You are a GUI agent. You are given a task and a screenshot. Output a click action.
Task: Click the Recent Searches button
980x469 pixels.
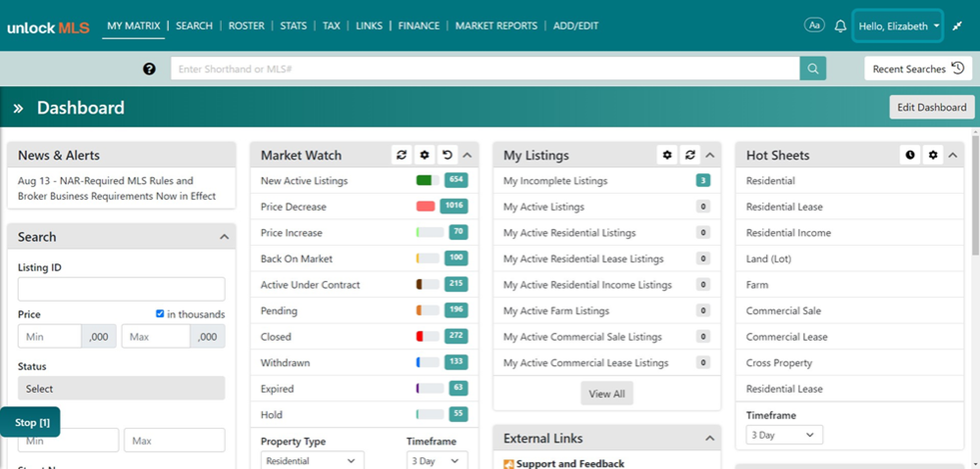pos(918,69)
